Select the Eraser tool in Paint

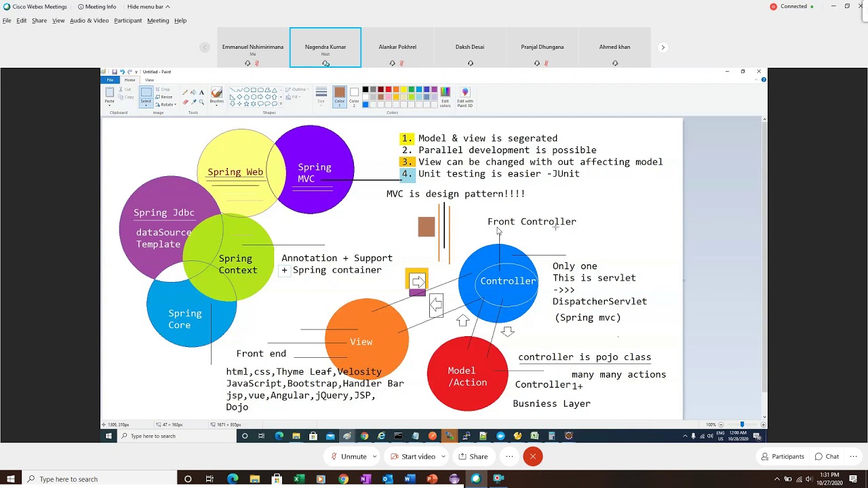tap(185, 102)
